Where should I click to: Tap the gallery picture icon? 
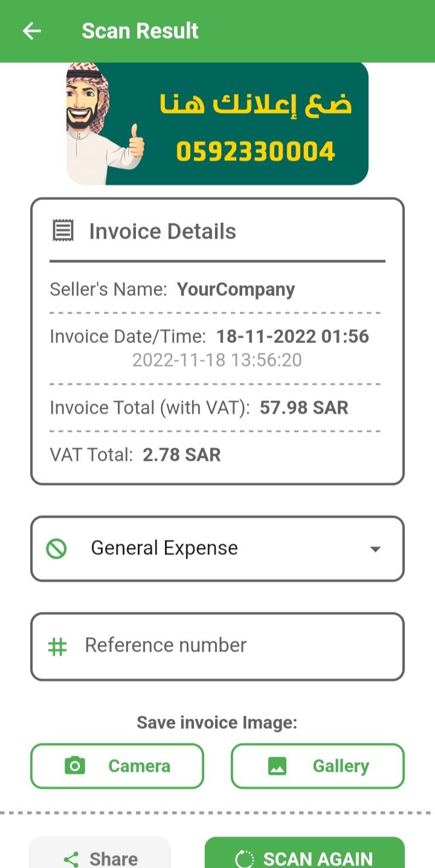click(x=277, y=766)
